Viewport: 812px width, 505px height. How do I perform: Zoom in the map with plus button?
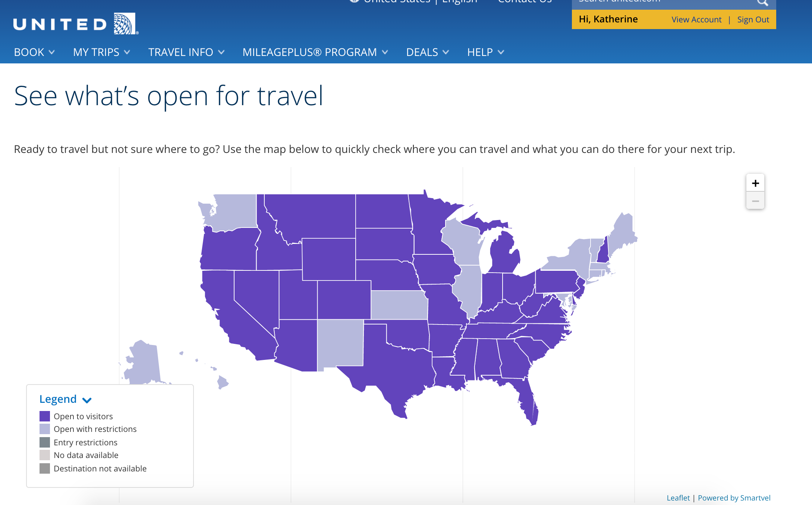click(x=755, y=183)
